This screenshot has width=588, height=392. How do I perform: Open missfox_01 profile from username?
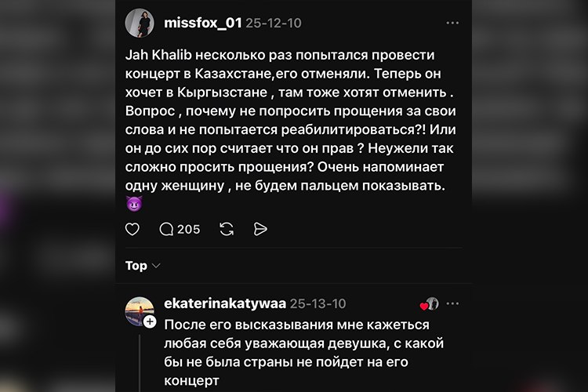coord(202,23)
